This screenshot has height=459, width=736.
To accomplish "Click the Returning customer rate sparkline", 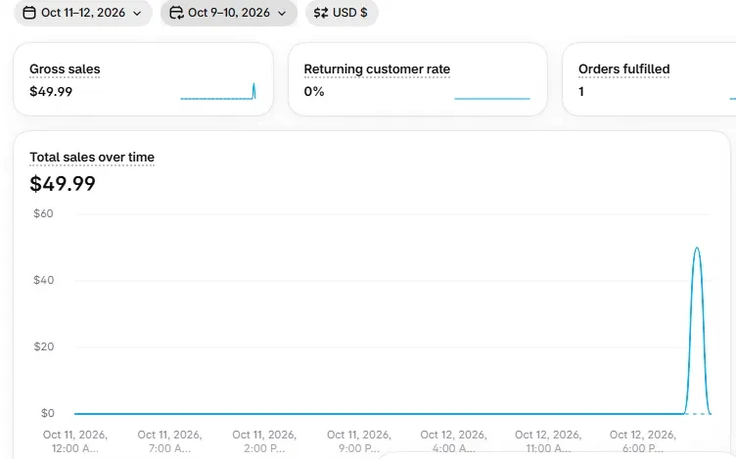I will tap(492, 98).
